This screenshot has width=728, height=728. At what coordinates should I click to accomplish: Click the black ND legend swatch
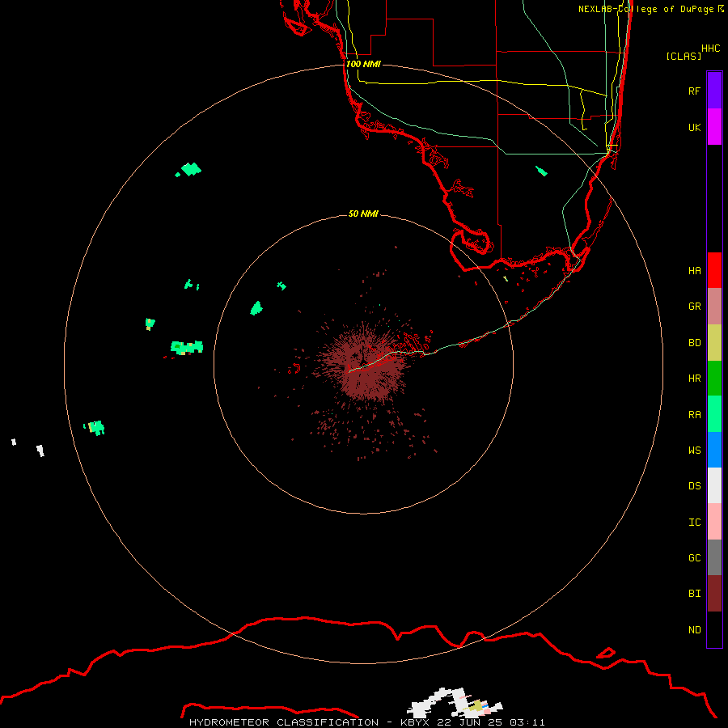pyautogui.click(x=714, y=629)
